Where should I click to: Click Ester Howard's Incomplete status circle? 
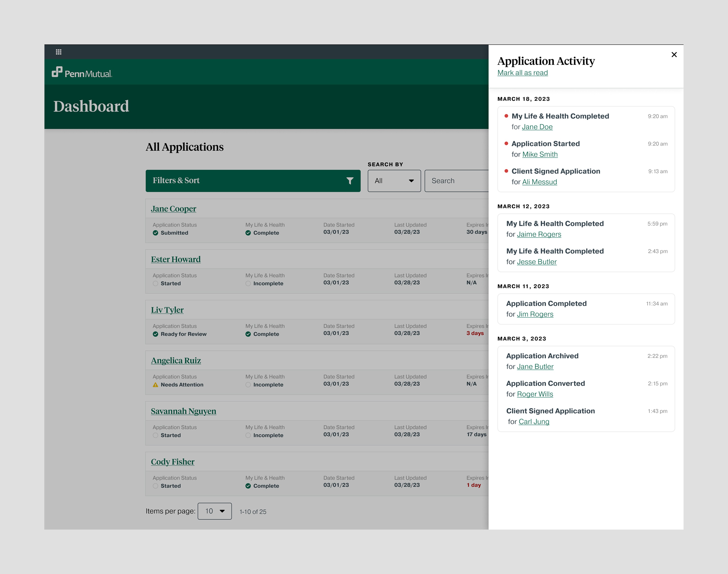point(248,283)
